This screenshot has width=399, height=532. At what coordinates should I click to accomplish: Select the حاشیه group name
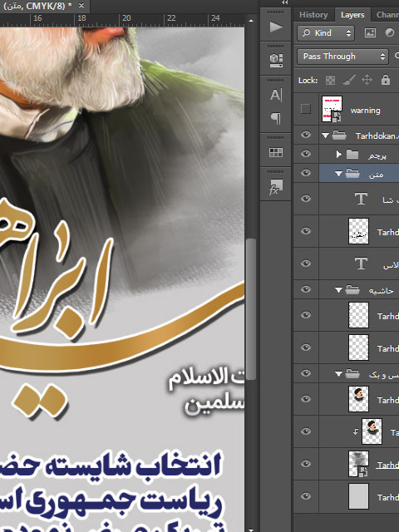(381, 290)
